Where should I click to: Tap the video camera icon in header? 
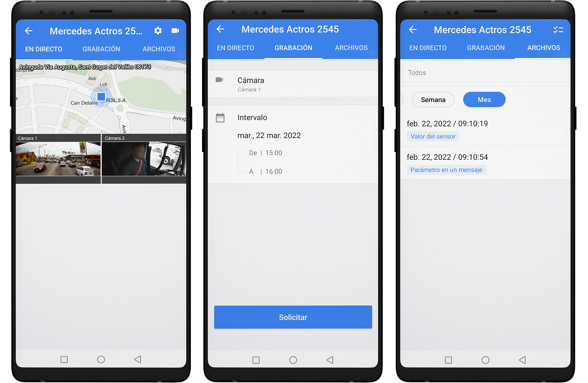click(x=175, y=31)
